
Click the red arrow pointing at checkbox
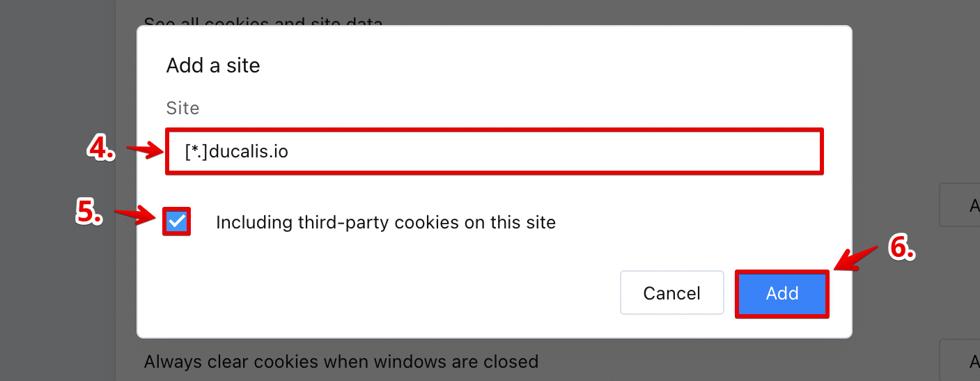coord(134,215)
